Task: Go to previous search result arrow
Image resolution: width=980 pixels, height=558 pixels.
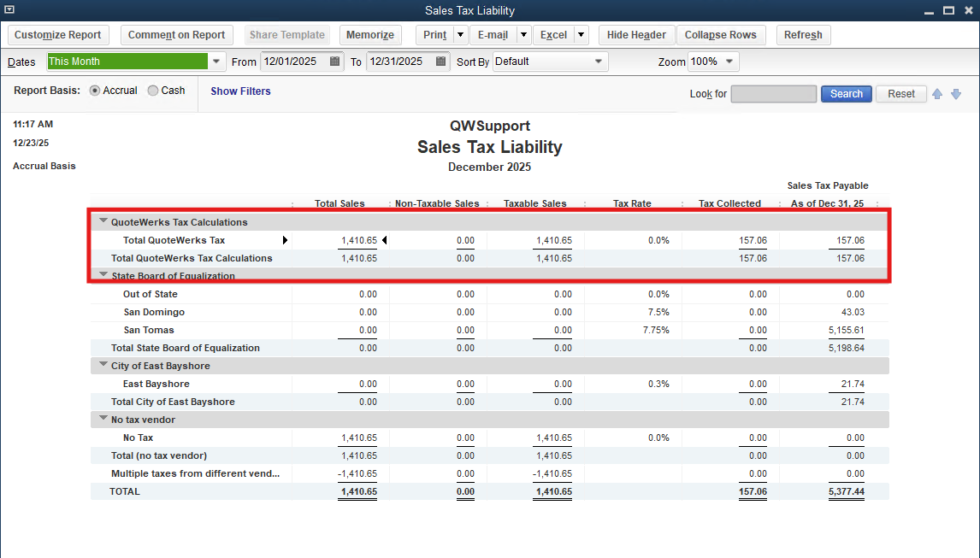Action: pos(937,94)
